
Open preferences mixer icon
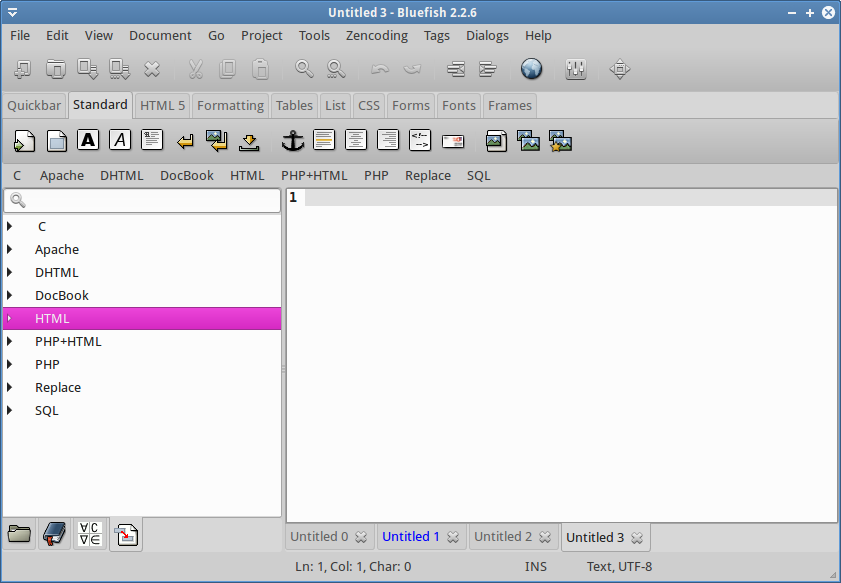click(x=576, y=69)
